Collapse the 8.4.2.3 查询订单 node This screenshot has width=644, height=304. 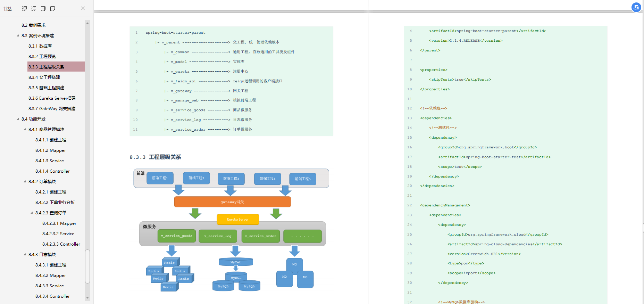point(32,213)
